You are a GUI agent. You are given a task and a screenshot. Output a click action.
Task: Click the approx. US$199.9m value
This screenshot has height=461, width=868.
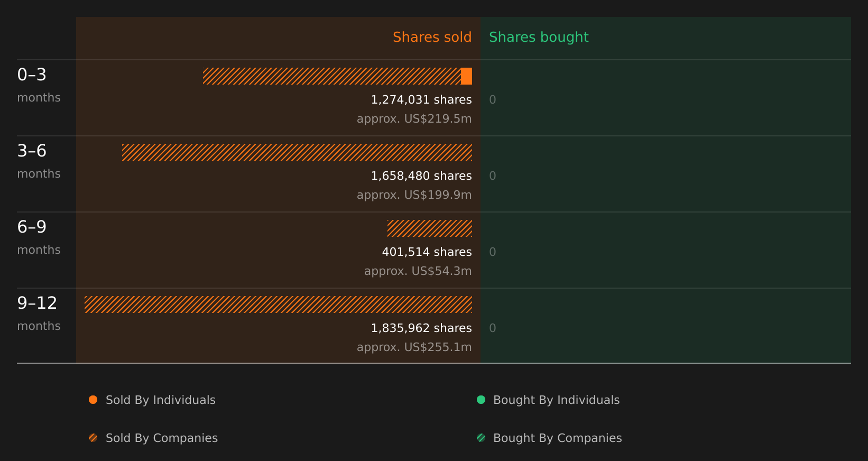click(414, 195)
